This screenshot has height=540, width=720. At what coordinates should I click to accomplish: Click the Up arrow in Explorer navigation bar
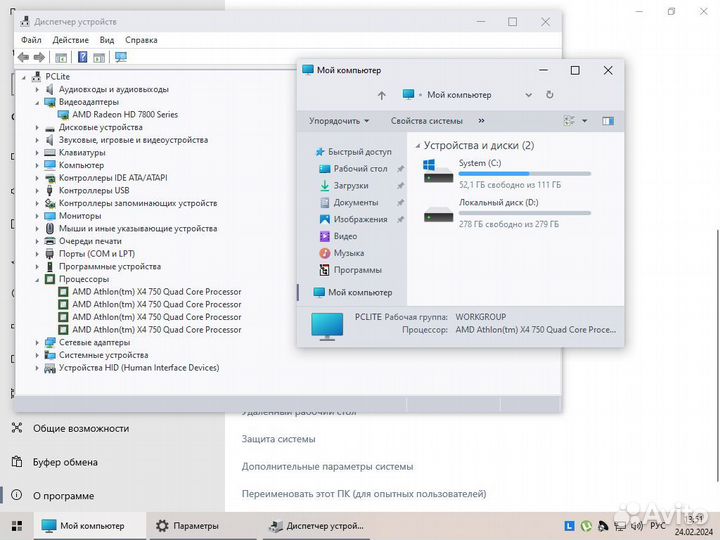(381, 95)
